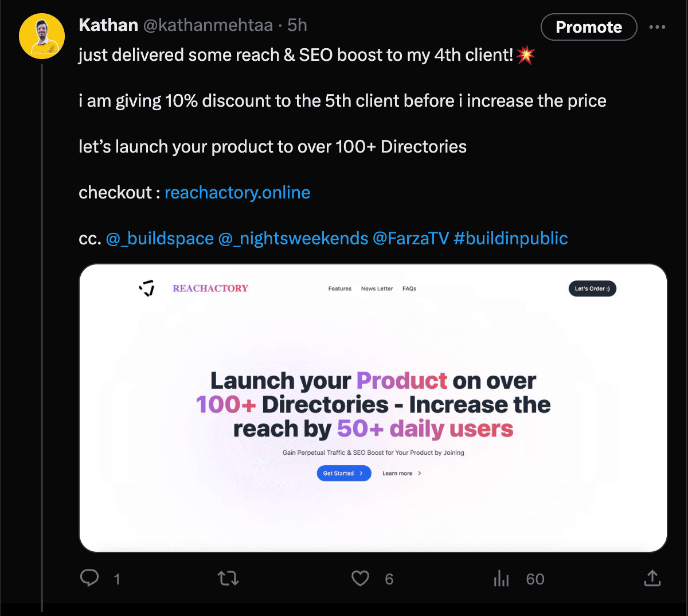Screen dimensions: 688x616
Task: Open the reachactory.online link
Action: tap(237, 193)
